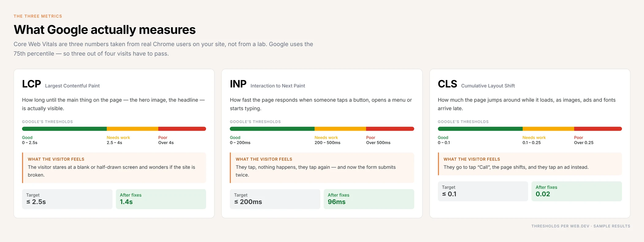Click the CLS visitor-feels callout about tapping an ad
644x242 pixels.
click(530, 164)
